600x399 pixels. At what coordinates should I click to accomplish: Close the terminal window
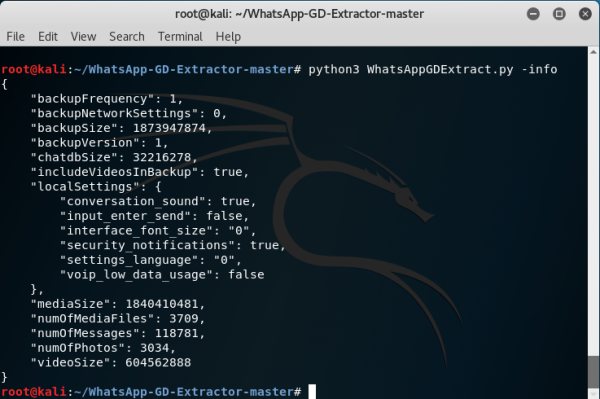click(585, 14)
